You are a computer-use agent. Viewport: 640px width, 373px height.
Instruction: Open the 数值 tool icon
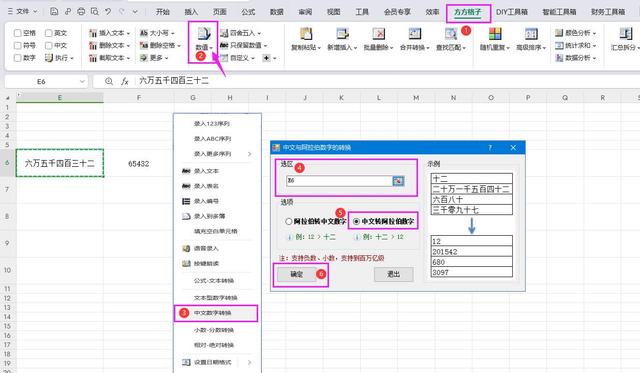[x=203, y=34]
